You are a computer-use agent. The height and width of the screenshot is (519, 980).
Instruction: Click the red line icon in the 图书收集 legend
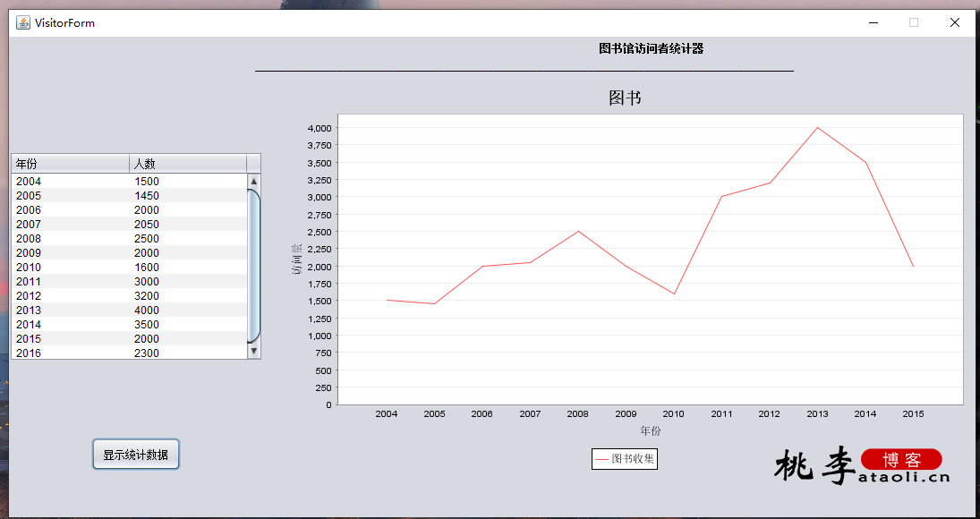[x=601, y=459]
